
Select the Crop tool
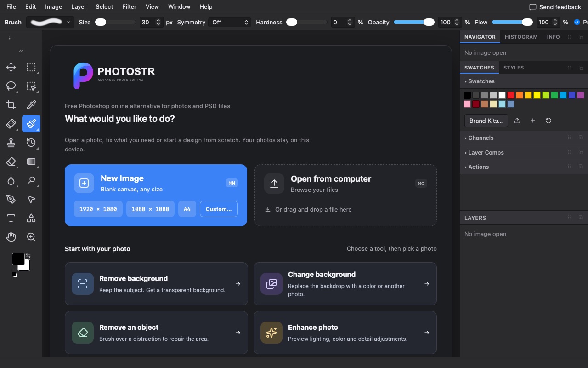pyautogui.click(x=11, y=105)
